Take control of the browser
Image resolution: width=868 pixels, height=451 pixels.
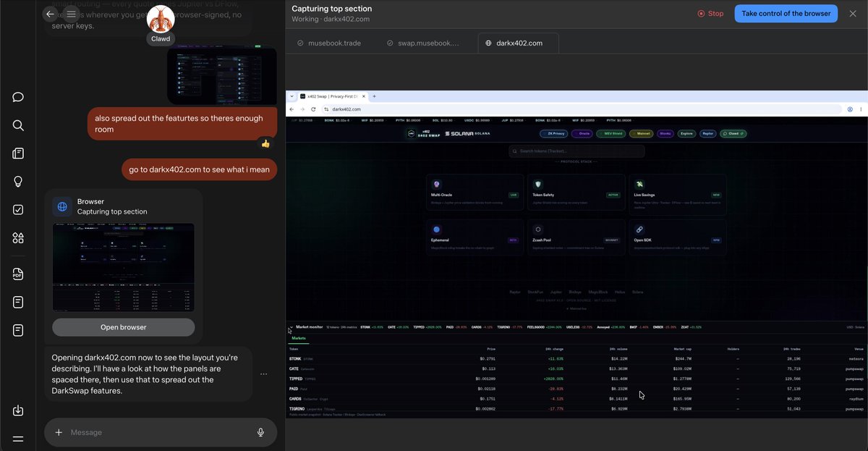[786, 14]
